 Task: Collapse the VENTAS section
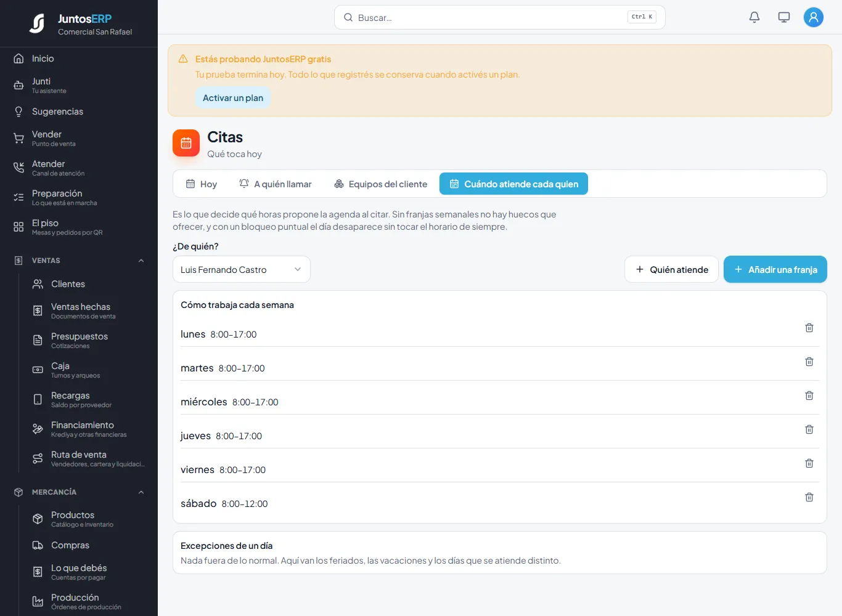point(79,261)
